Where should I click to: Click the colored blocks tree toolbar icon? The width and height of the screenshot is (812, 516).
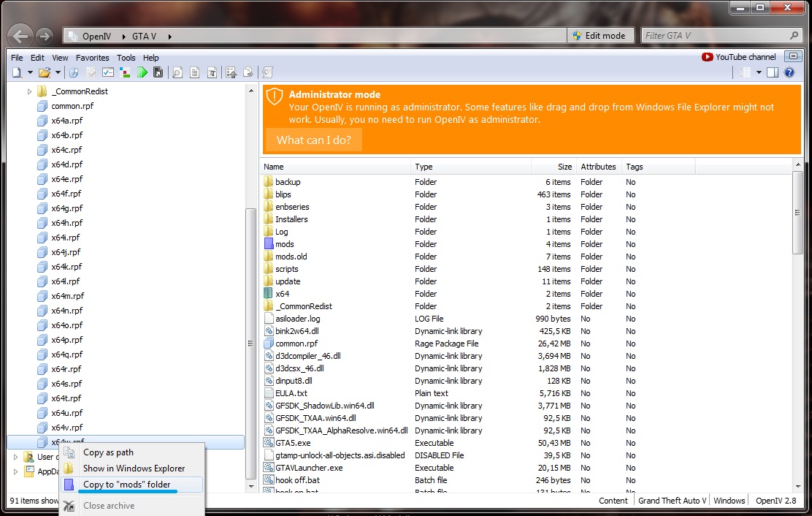coord(125,72)
